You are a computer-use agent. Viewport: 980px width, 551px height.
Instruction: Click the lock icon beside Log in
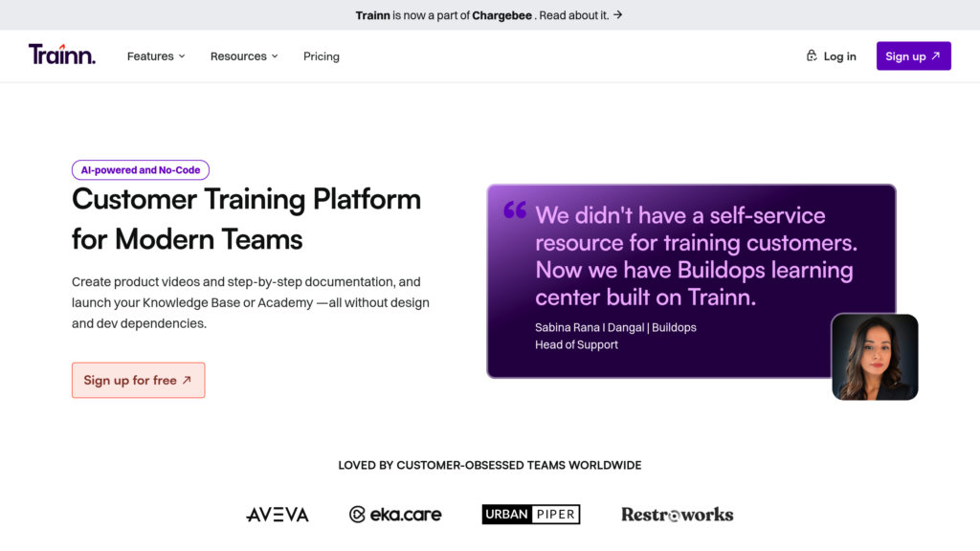point(812,55)
